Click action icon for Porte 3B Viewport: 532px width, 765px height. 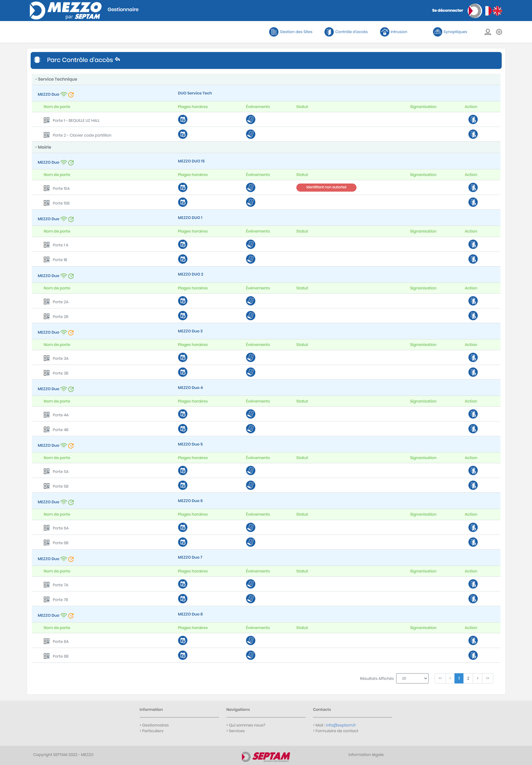click(473, 372)
